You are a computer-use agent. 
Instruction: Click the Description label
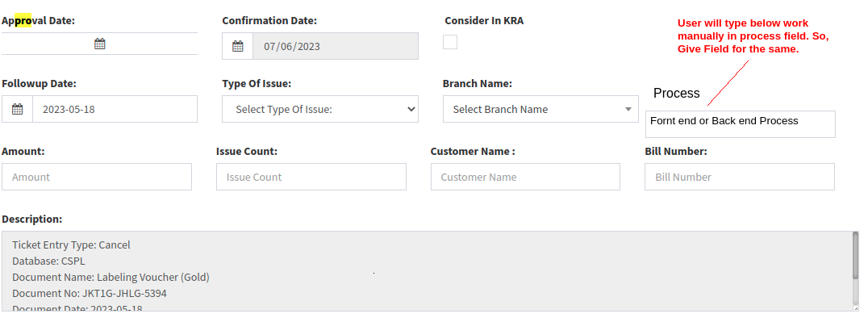(32, 219)
